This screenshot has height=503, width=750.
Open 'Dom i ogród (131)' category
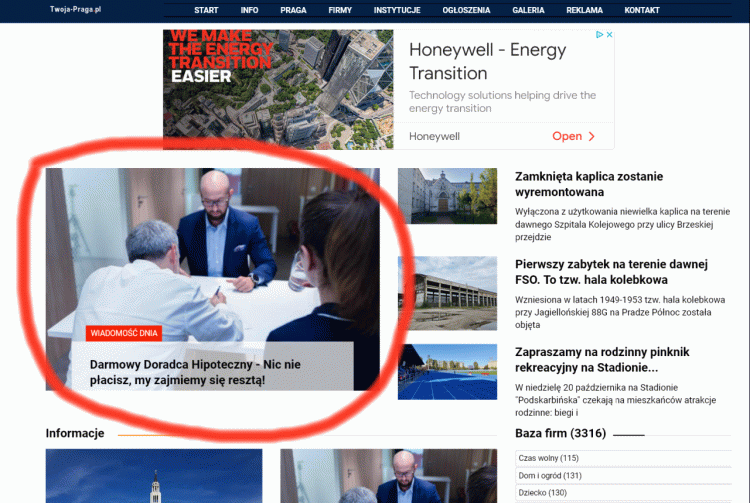click(x=550, y=476)
